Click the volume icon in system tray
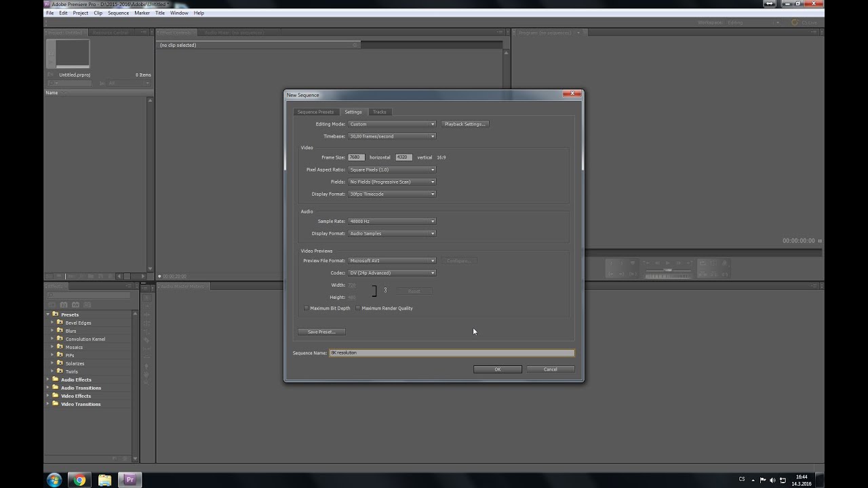Viewport: 868px width, 488px height. pyautogui.click(x=772, y=480)
